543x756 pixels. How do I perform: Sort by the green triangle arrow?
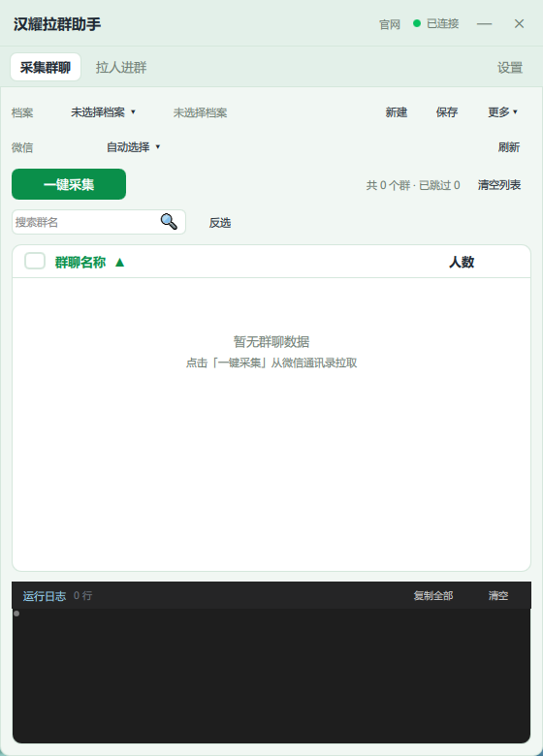[x=119, y=263]
